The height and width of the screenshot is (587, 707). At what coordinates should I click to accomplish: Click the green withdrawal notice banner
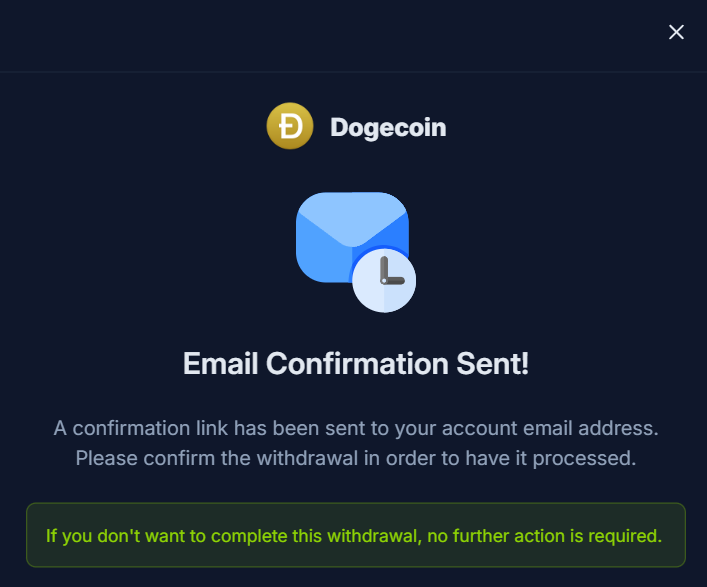point(356,535)
